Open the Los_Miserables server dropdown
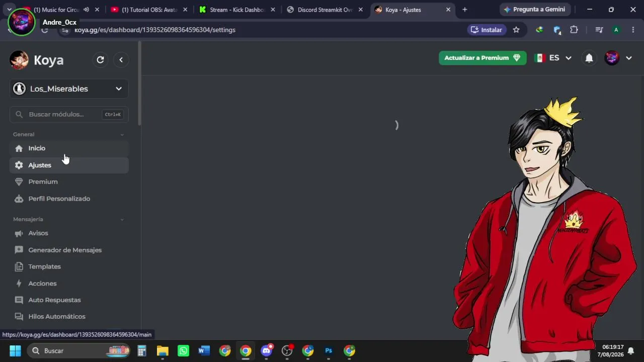Image resolution: width=644 pixels, height=362 pixels. pos(69,88)
